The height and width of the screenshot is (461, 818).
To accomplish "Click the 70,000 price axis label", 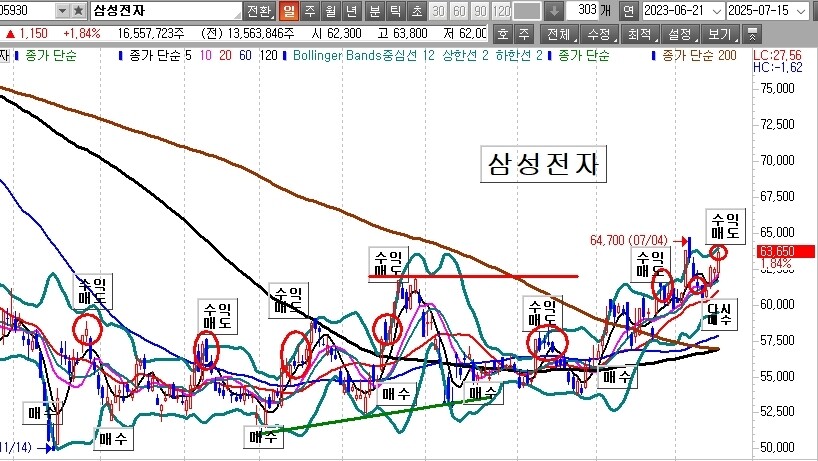I will (777, 160).
